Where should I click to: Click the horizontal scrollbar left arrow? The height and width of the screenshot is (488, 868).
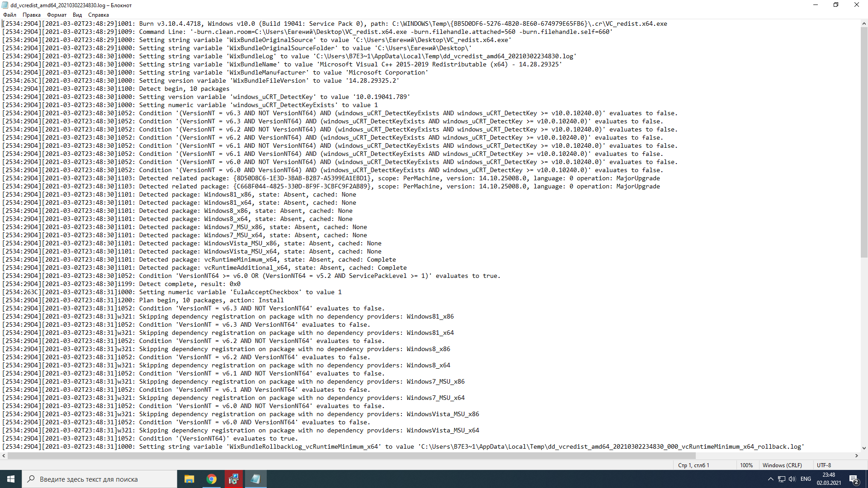point(4,456)
